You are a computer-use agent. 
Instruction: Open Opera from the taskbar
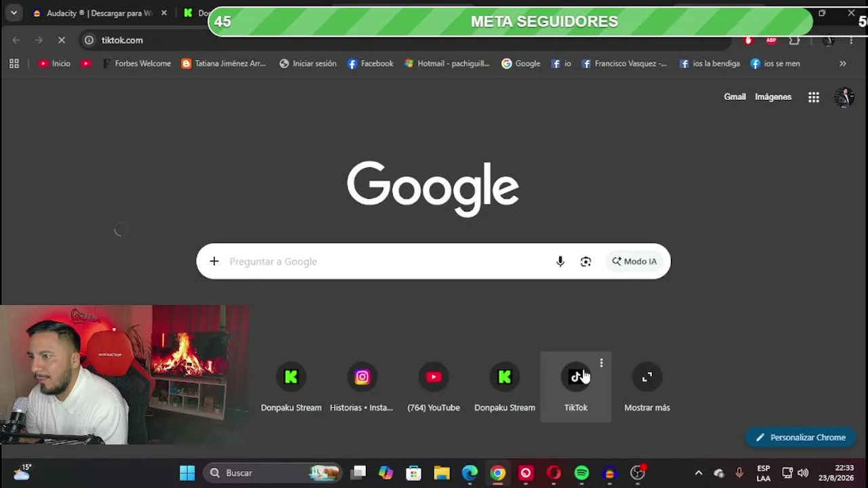click(x=554, y=473)
